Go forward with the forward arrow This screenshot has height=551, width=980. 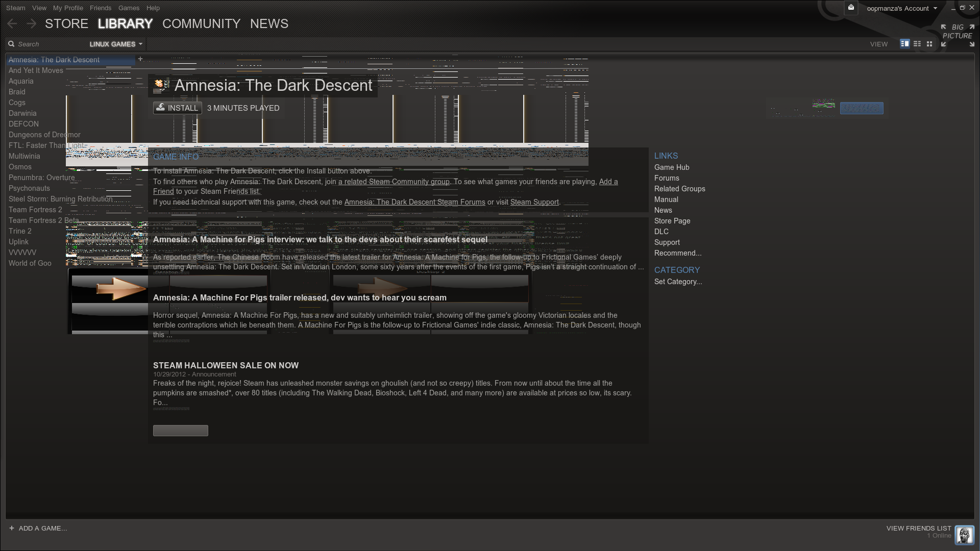coord(31,24)
